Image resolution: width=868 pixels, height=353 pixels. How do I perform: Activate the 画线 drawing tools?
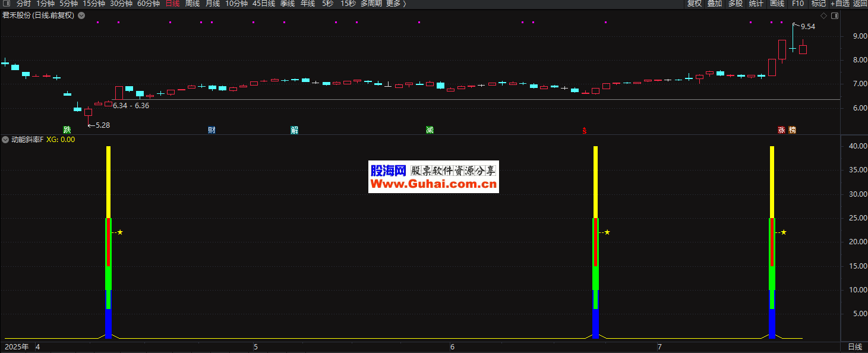tap(777, 4)
